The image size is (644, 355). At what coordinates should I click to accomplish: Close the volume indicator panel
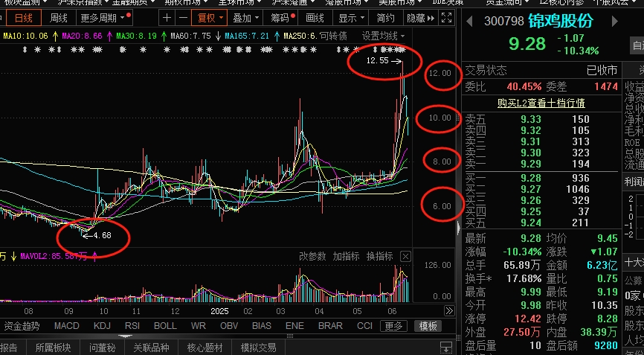point(405,257)
